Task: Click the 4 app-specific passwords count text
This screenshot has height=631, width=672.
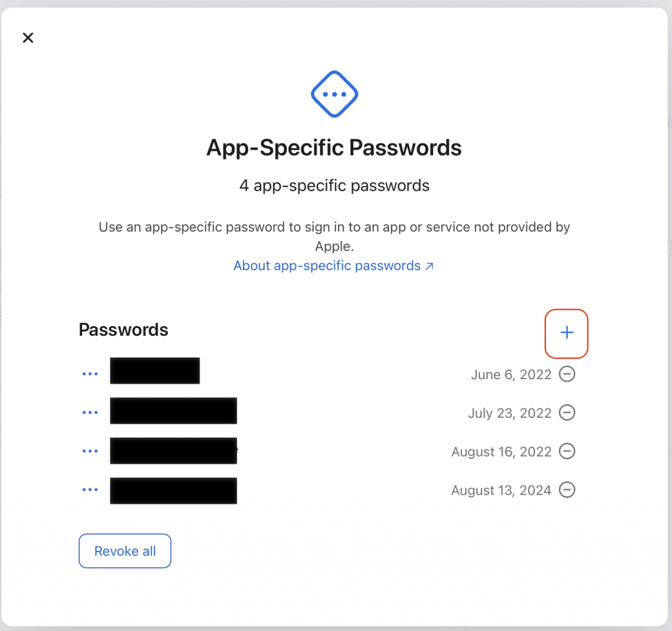Action: coord(334,186)
